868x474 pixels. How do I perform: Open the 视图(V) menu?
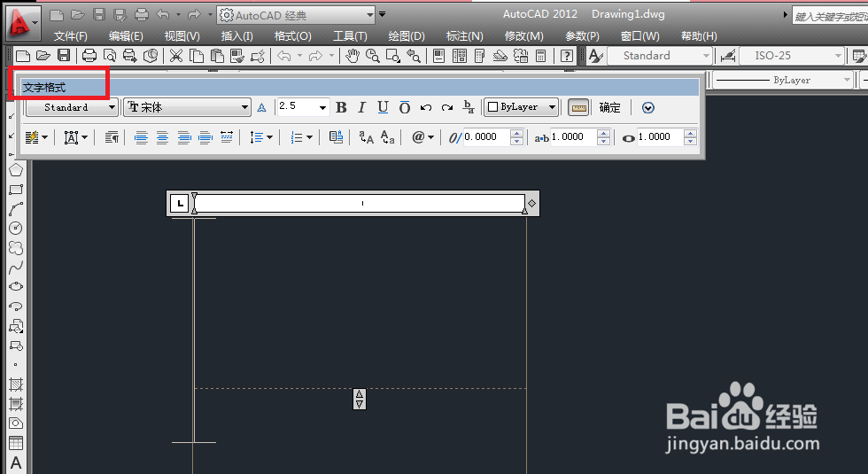[x=182, y=36]
